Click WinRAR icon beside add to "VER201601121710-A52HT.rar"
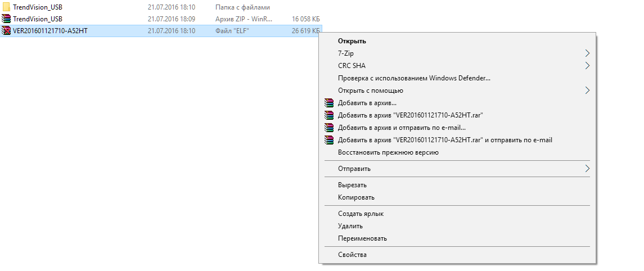 click(329, 115)
